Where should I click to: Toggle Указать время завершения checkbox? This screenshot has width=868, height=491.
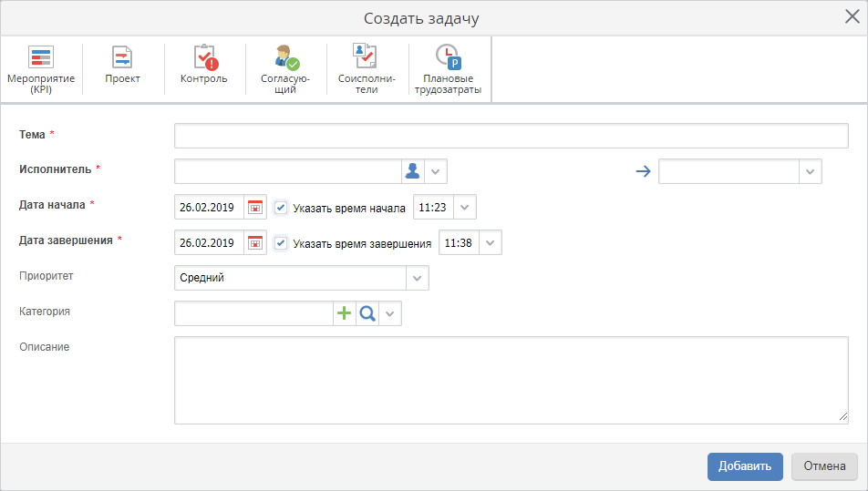coord(281,243)
